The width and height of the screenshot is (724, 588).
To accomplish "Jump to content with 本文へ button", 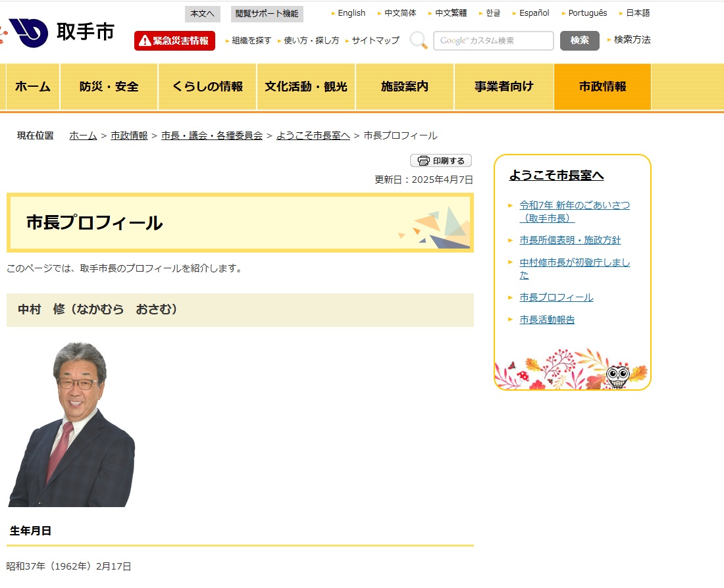I will (202, 14).
